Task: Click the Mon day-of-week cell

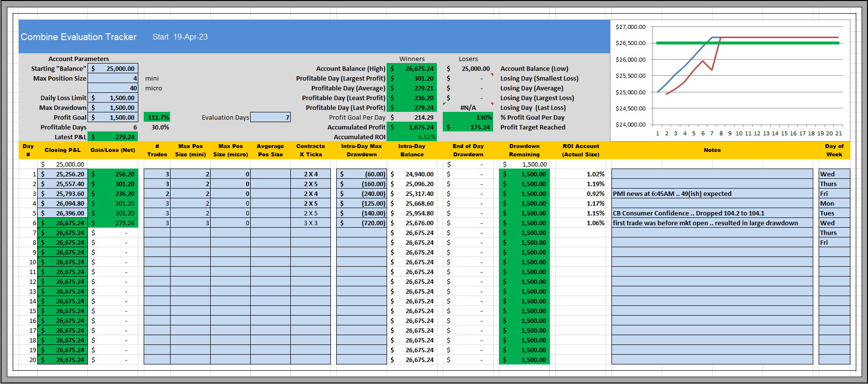Action: tap(834, 203)
